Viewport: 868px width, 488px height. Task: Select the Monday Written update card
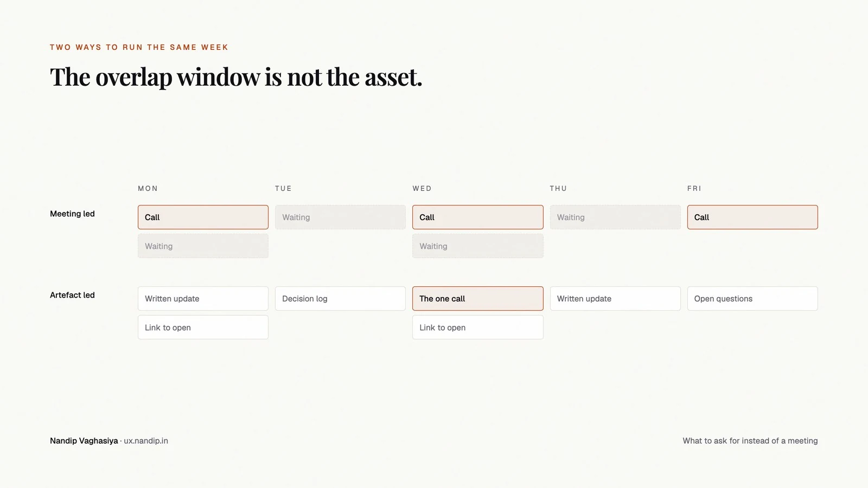click(x=203, y=299)
